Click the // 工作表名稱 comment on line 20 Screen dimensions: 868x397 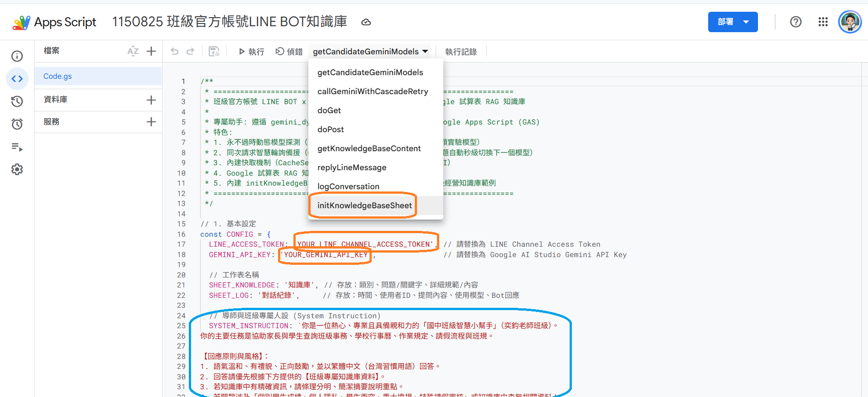[x=234, y=275]
